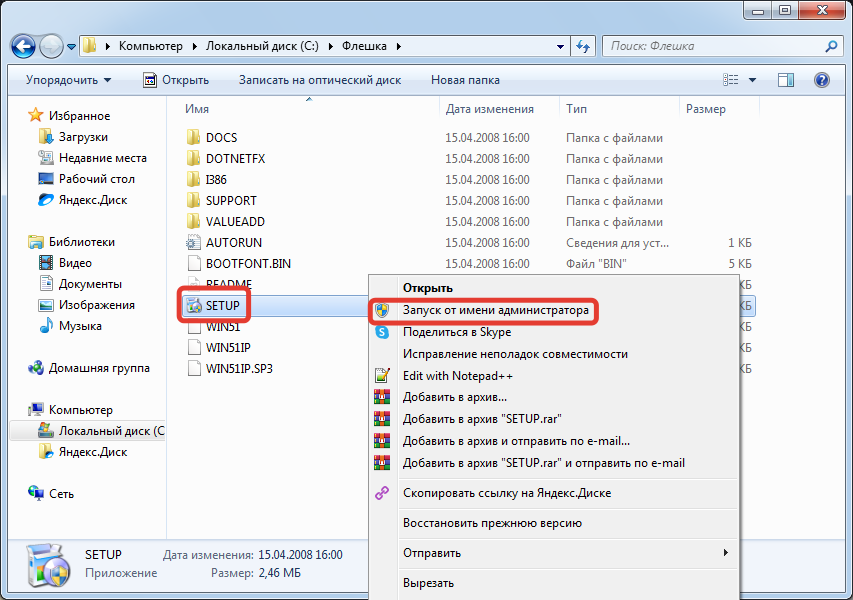Click the Yandex.Disk icon under Favorites
853x600 pixels.
tap(45, 199)
